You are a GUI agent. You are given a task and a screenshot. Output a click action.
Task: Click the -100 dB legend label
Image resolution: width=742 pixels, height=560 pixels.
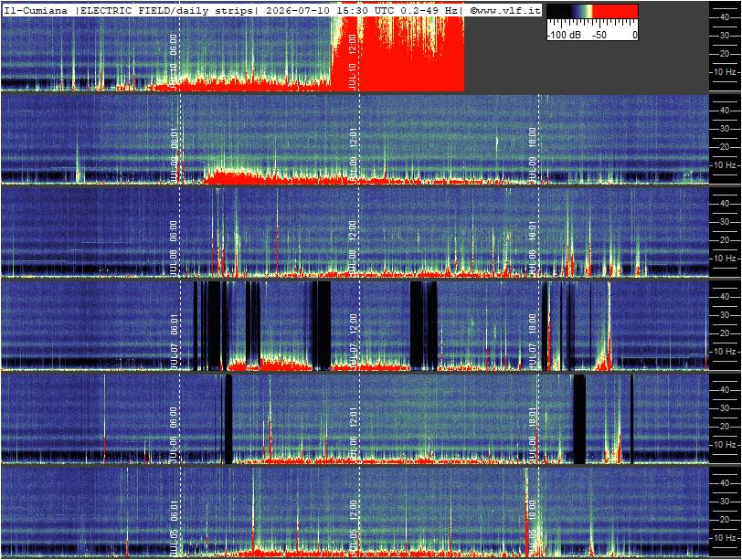tap(564, 35)
